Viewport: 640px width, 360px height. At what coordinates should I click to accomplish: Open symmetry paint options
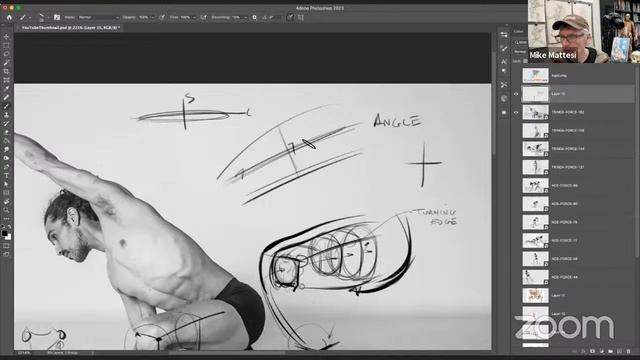(301, 18)
